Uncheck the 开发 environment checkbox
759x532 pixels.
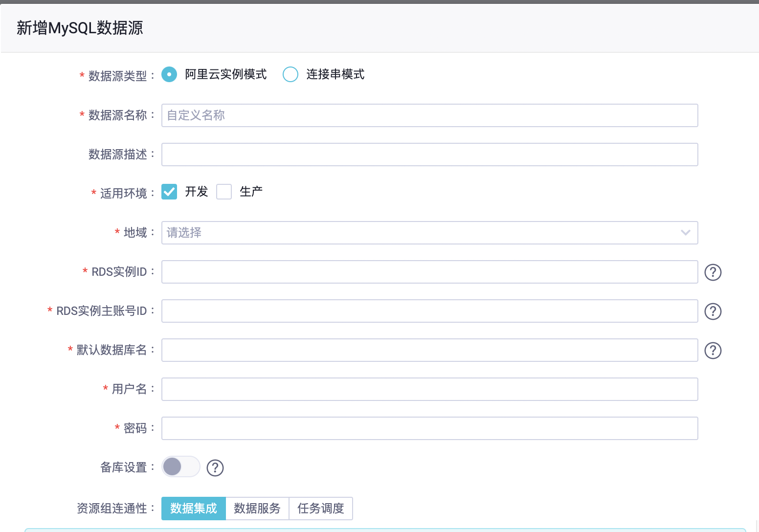pos(169,192)
